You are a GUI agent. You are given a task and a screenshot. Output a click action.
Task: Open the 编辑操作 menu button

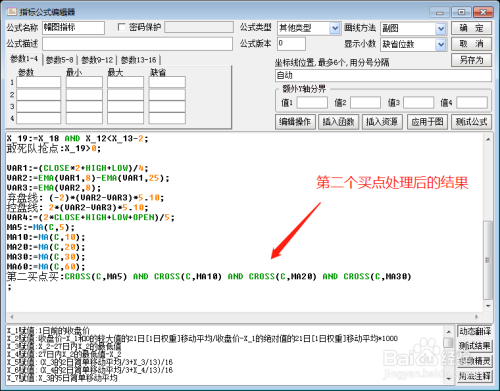[x=295, y=122]
